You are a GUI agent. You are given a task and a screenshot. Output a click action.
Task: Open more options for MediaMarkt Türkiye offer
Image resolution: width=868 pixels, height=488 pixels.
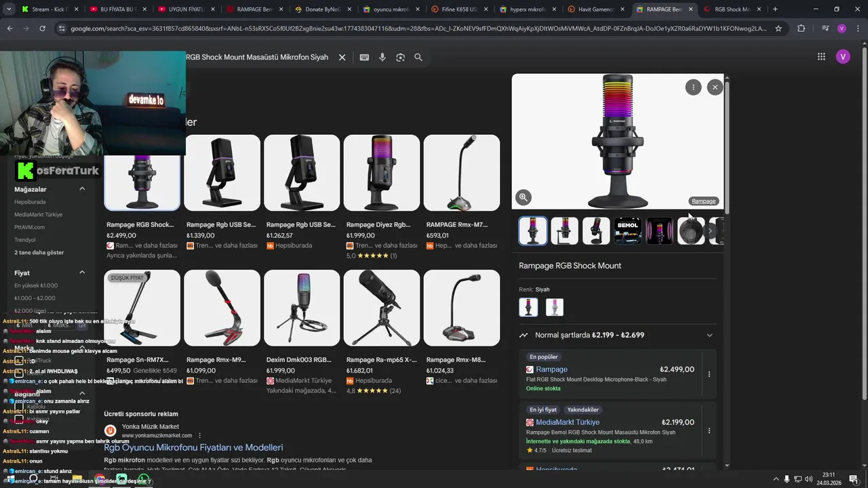709,430
